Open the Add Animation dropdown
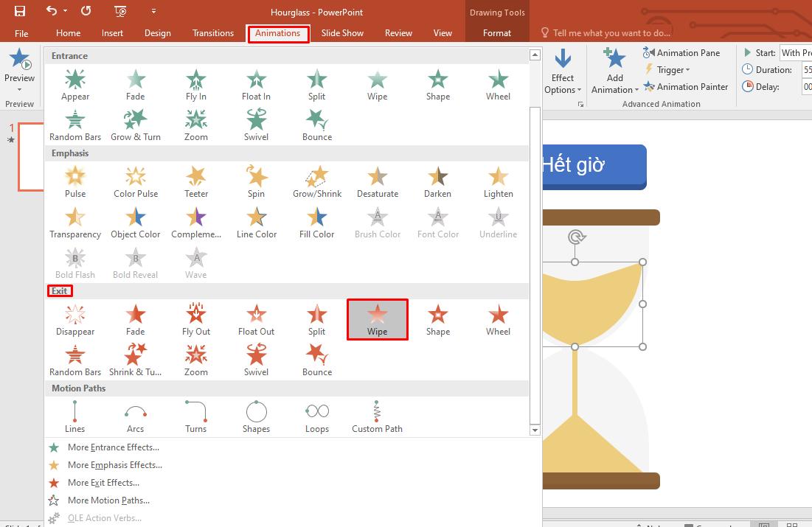 click(x=614, y=71)
